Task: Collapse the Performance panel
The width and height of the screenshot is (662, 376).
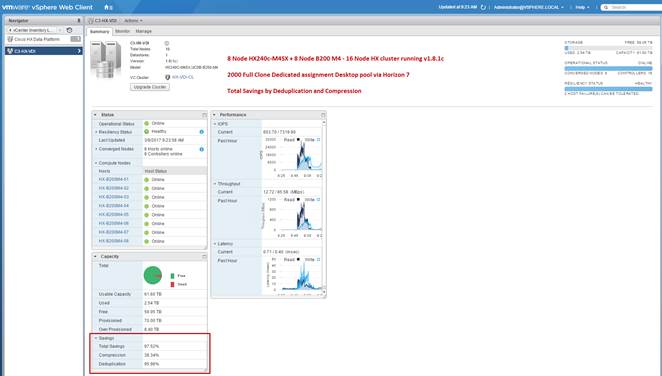Action: click(214, 115)
